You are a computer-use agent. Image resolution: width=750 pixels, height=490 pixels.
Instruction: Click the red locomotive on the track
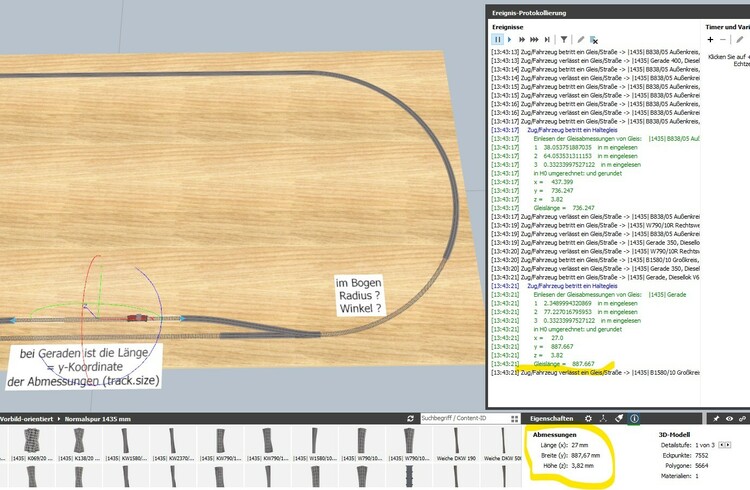click(137, 318)
